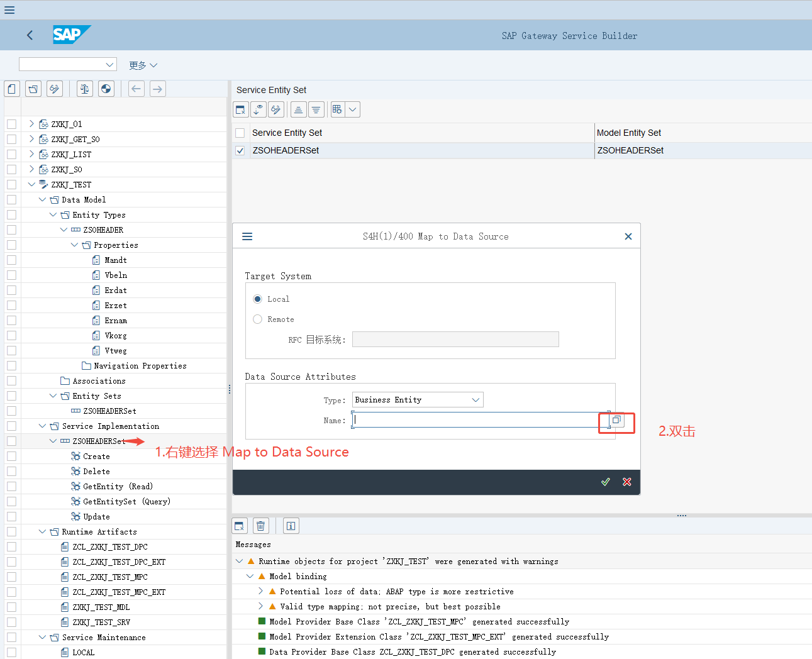Go back with the SAP back arrow
Image resolution: width=812 pixels, height=659 pixels.
pyautogui.click(x=30, y=35)
